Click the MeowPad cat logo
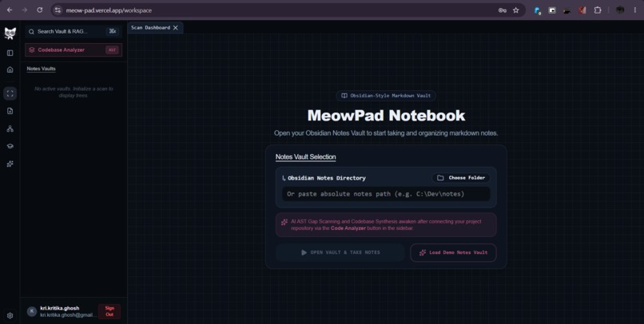The width and height of the screenshot is (644, 324). 10,33
